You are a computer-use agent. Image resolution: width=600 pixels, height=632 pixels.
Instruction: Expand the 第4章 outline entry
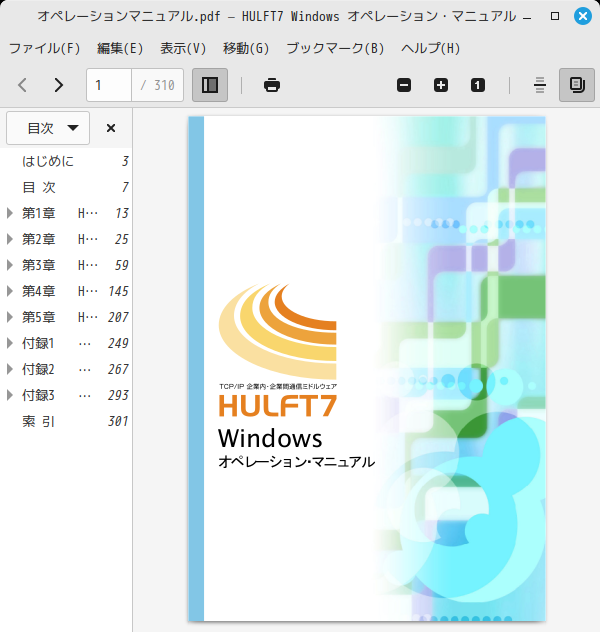[10, 291]
